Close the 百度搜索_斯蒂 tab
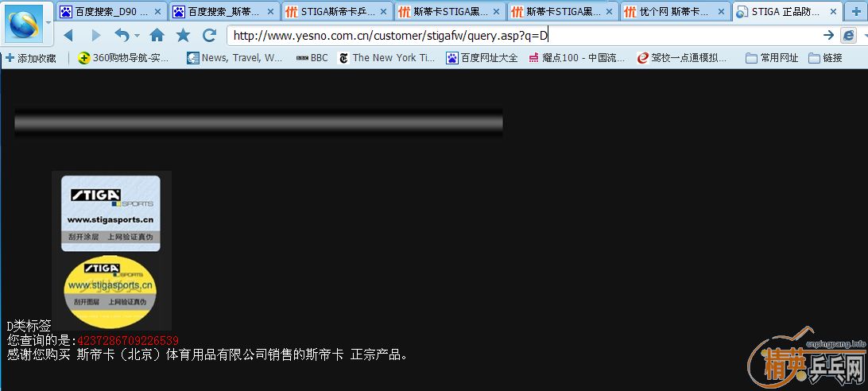This screenshot has width=868, height=391. (x=271, y=12)
